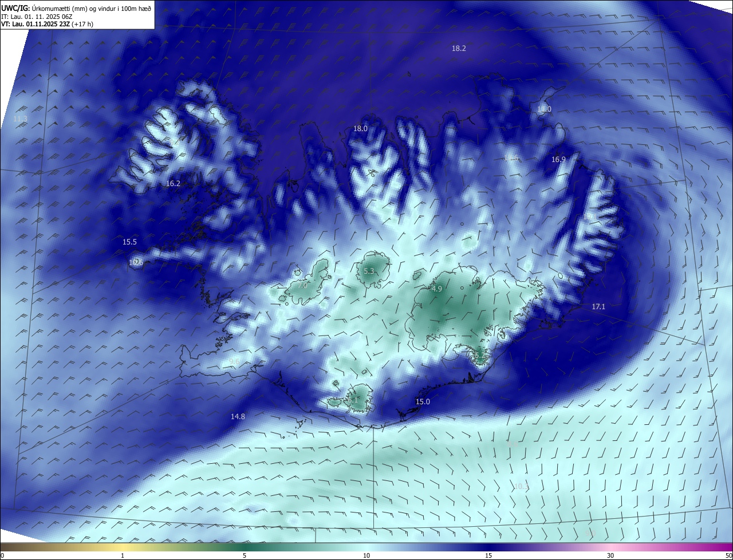Click the color scale tick label 1

[123, 555]
